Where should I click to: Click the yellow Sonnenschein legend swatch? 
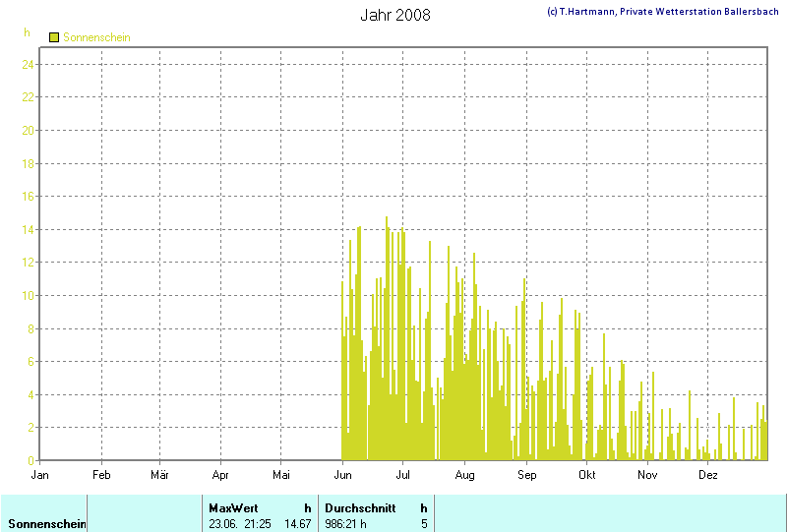(x=54, y=37)
